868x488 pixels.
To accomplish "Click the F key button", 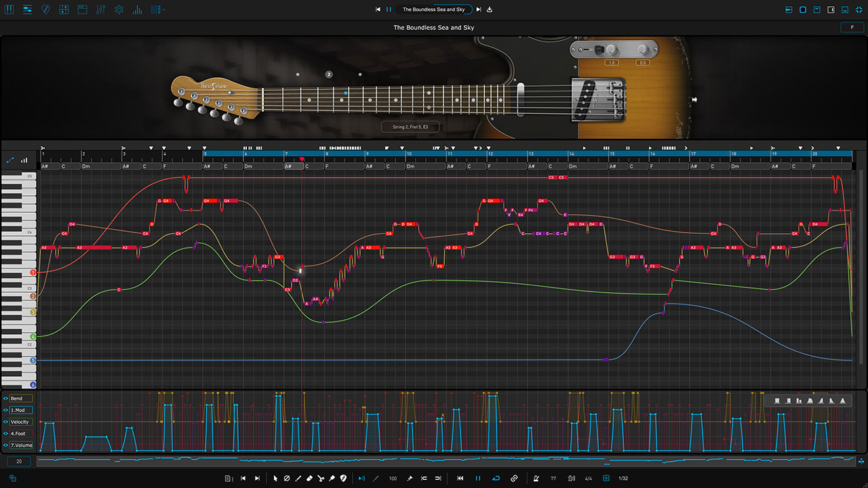I will point(852,28).
